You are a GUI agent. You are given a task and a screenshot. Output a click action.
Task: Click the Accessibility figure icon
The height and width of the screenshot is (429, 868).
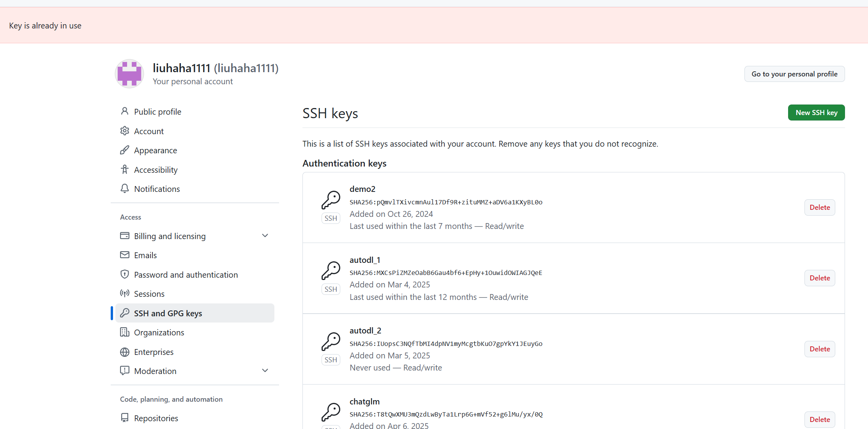124,170
